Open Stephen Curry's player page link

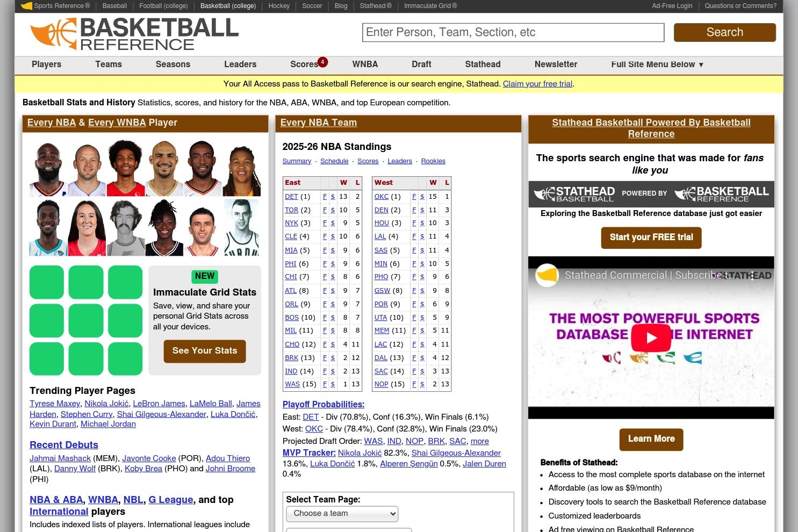(x=87, y=414)
